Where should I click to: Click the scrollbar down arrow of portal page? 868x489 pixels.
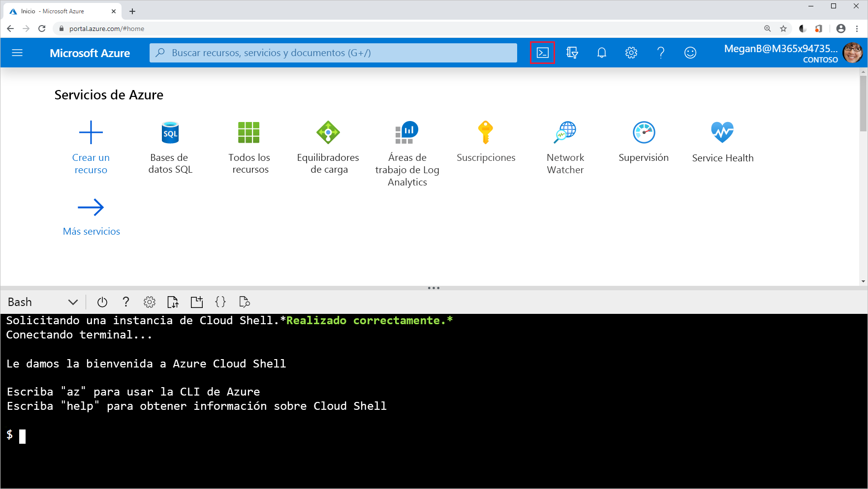click(x=863, y=281)
